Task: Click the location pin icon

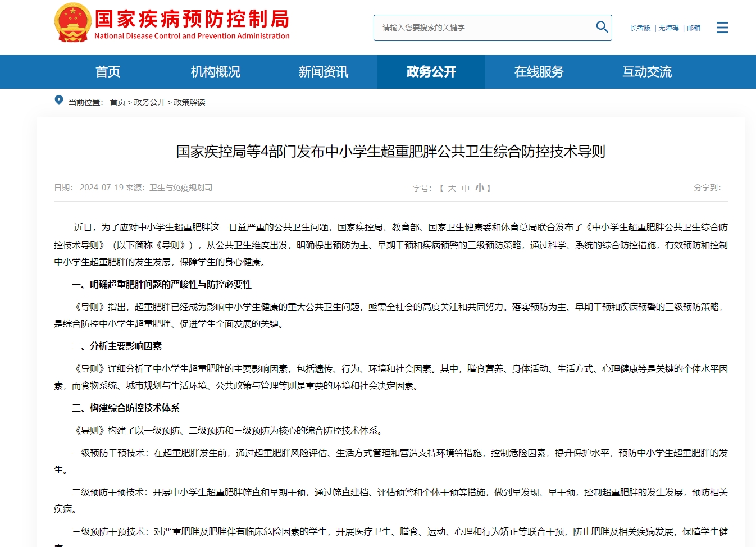Action: [59, 101]
